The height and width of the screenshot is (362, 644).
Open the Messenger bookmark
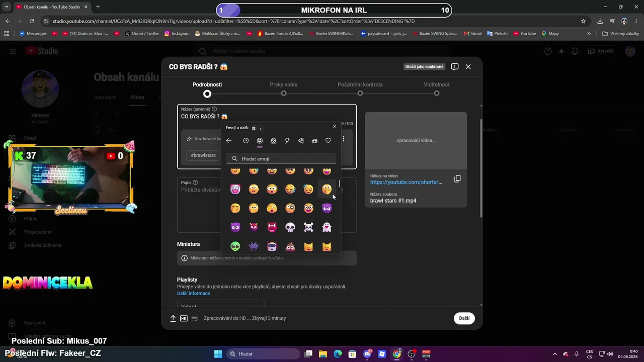33,34
